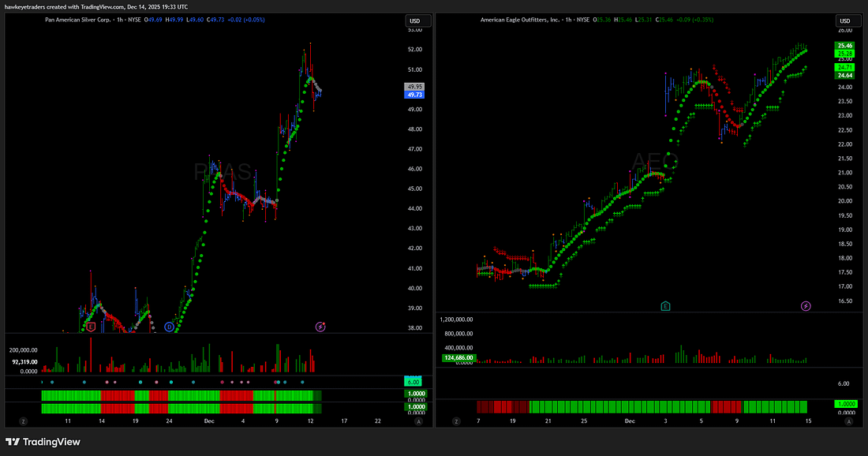Click the Dec date label on the AEO time axis
The height and width of the screenshot is (456, 868).
click(x=630, y=421)
